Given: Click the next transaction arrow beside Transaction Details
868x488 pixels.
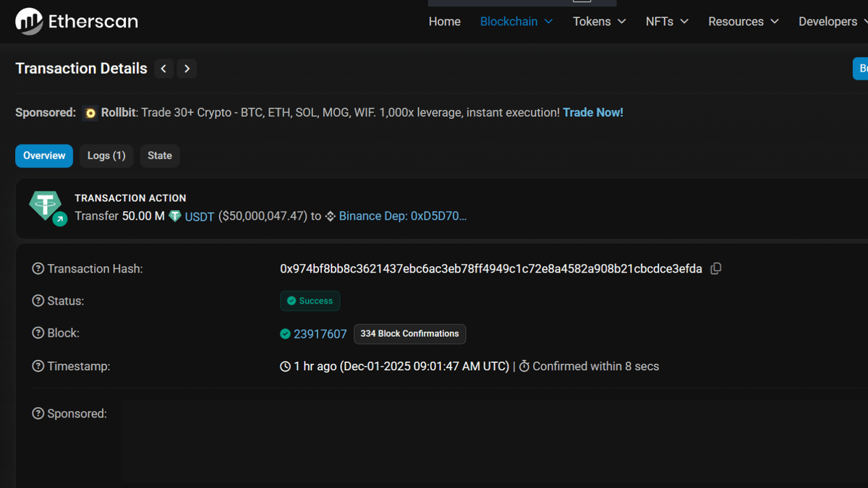Looking at the screenshot, I should 187,69.
